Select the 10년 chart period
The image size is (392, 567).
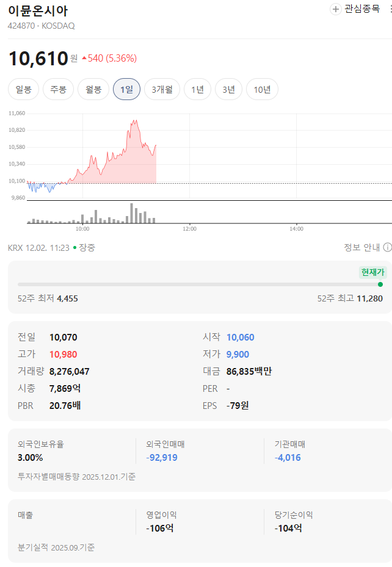[x=262, y=89]
